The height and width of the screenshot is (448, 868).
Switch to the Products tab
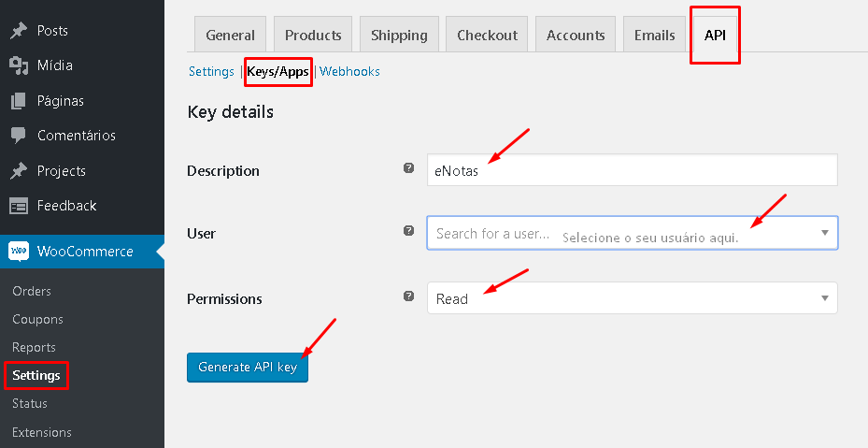click(x=313, y=35)
